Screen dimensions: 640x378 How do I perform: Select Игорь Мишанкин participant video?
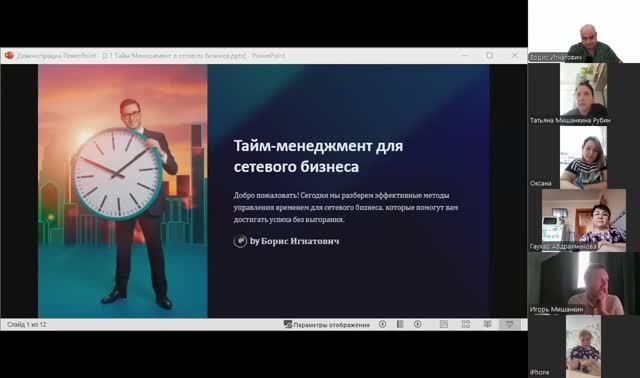[x=584, y=283]
